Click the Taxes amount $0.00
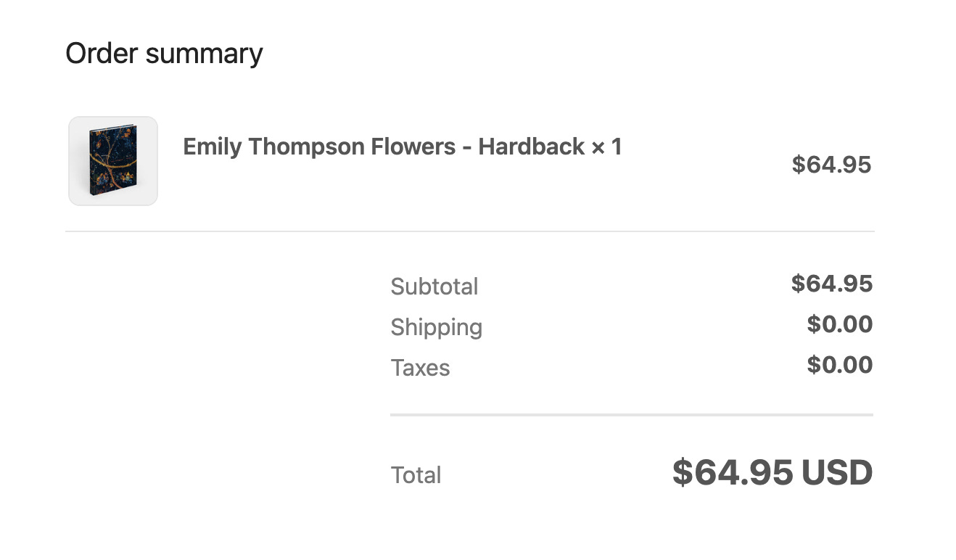 (840, 365)
